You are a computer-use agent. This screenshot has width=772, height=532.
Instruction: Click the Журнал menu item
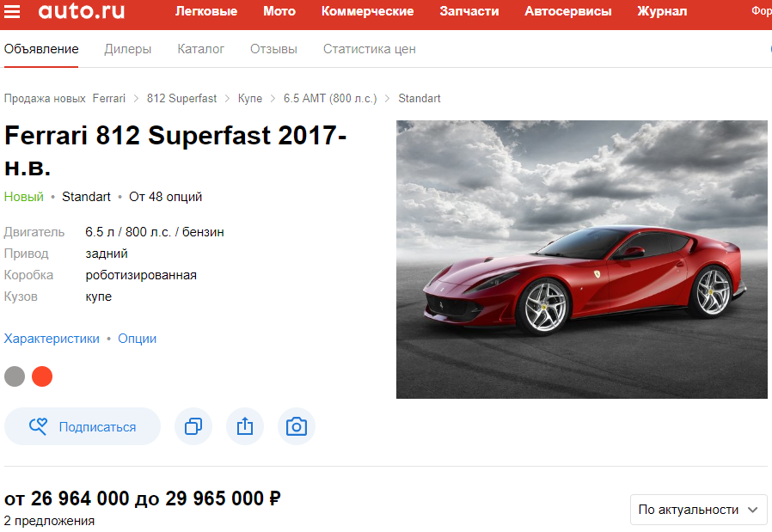point(662,11)
